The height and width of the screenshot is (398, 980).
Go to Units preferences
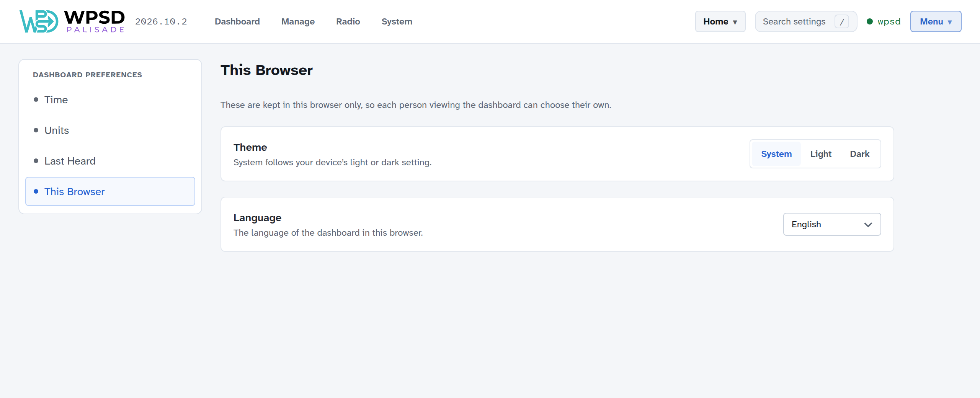tap(110, 130)
